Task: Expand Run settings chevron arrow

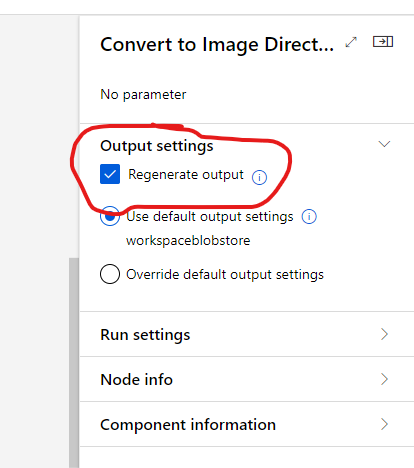Action: 384,334
